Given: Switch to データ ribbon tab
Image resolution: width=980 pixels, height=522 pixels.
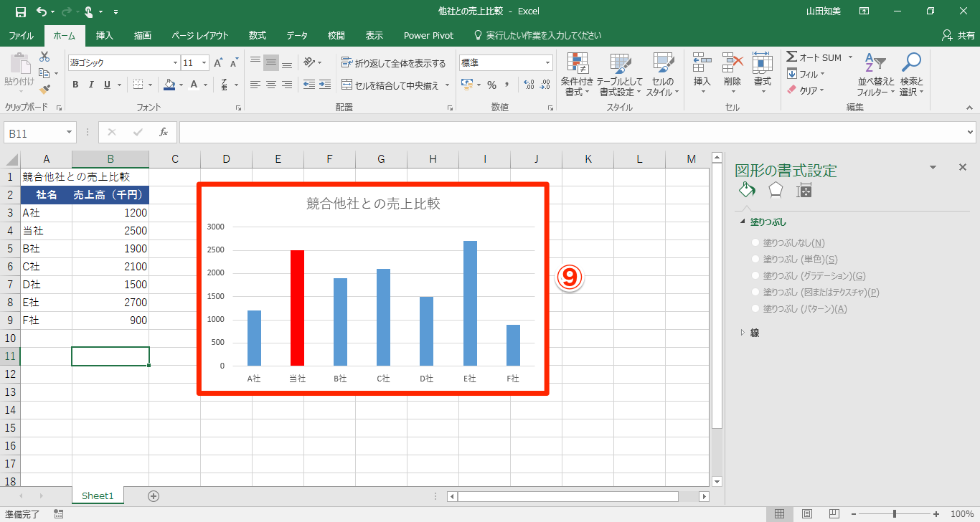Looking at the screenshot, I should (297, 35).
